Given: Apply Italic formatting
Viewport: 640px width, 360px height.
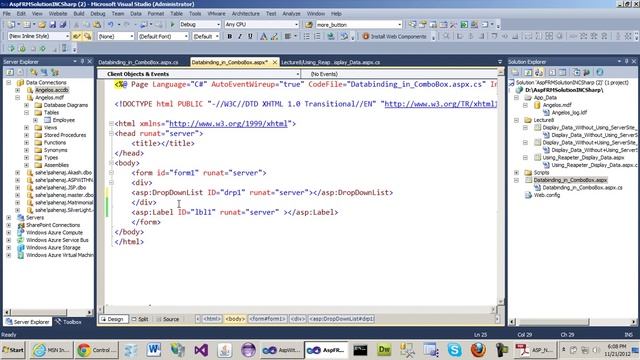Looking at the screenshot, I should (240, 36).
